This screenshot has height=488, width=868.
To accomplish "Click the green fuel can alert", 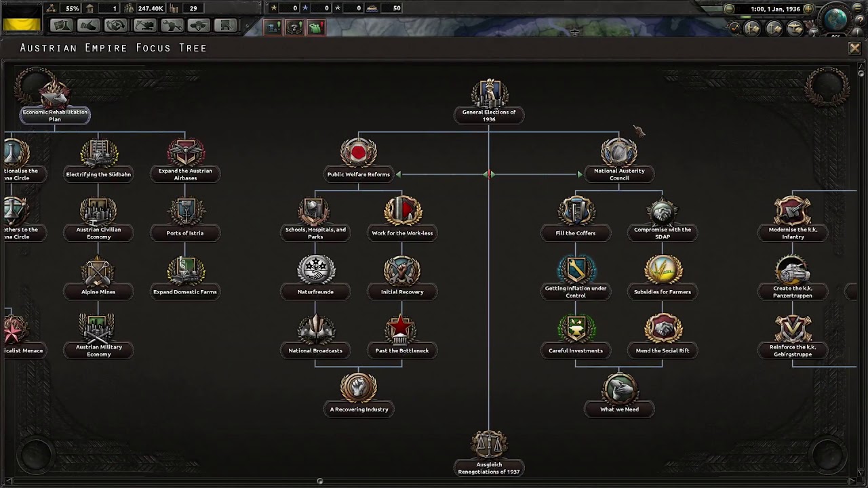I will pos(316,27).
